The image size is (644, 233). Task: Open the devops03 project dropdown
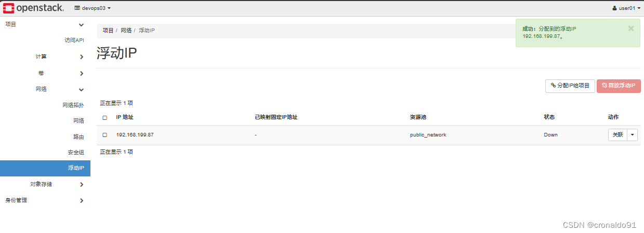tap(93, 8)
